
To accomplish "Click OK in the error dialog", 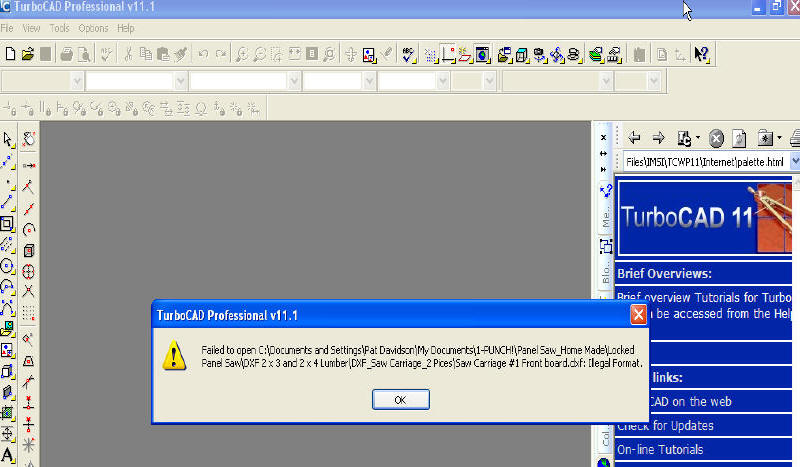I will pyautogui.click(x=401, y=400).
